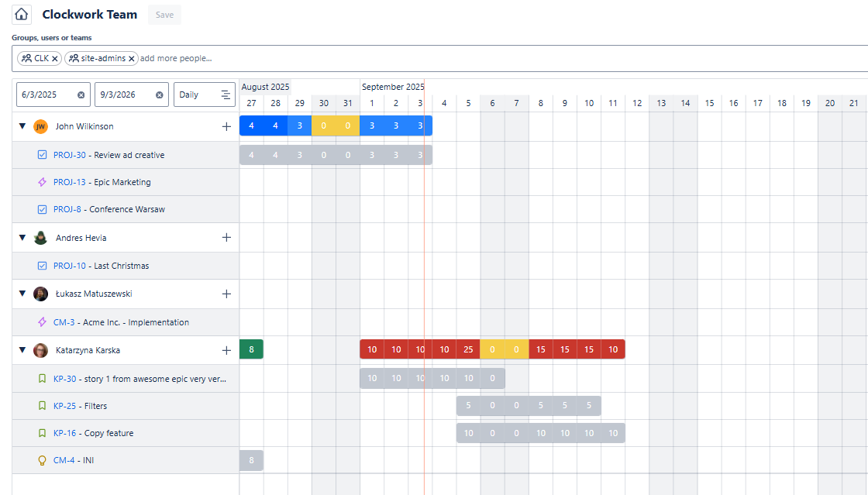Open the KP-25 Filters issue link
This screenshot has width=868, height=495.
[x=64, y=406]
